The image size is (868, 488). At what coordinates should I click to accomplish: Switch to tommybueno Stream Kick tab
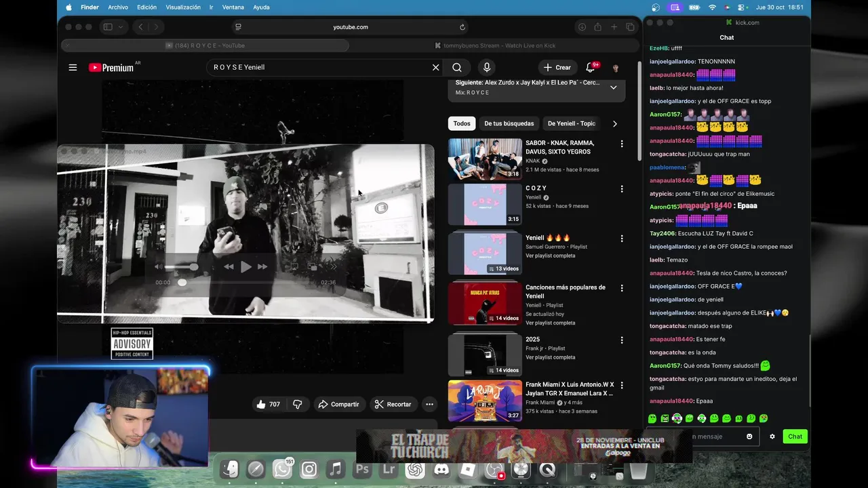tap(496, 45)
